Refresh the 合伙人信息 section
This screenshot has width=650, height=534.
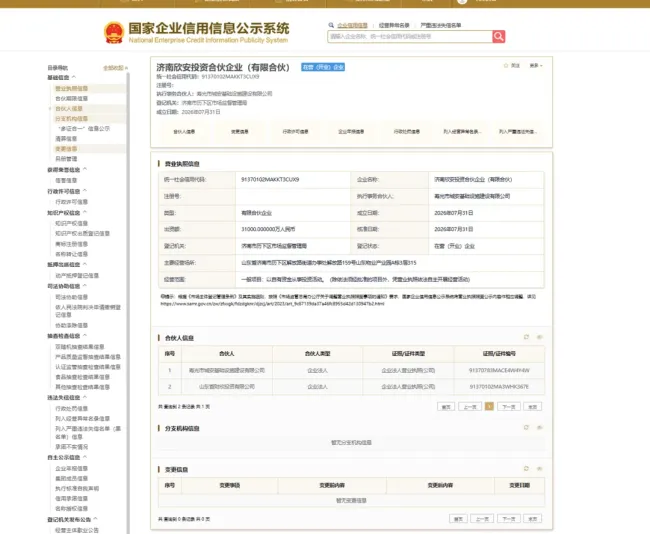[x=526, y=337]
